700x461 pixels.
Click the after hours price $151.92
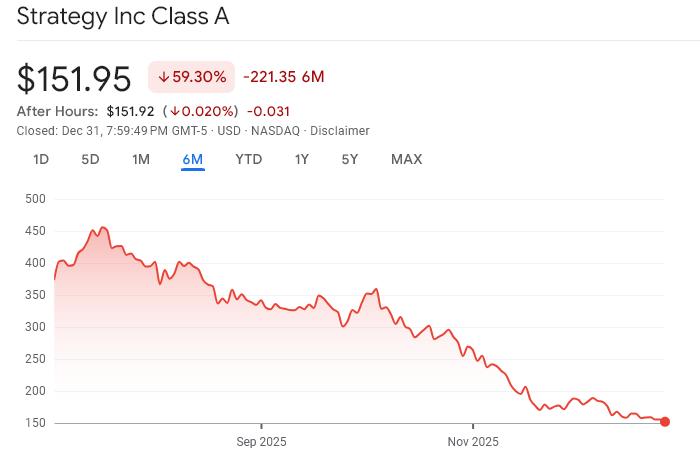(129, 111)
